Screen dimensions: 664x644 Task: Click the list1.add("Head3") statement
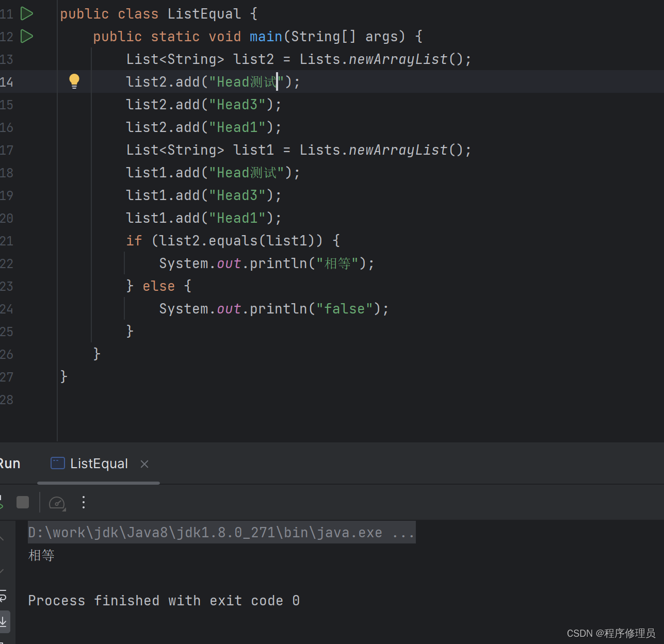[204, 195]
